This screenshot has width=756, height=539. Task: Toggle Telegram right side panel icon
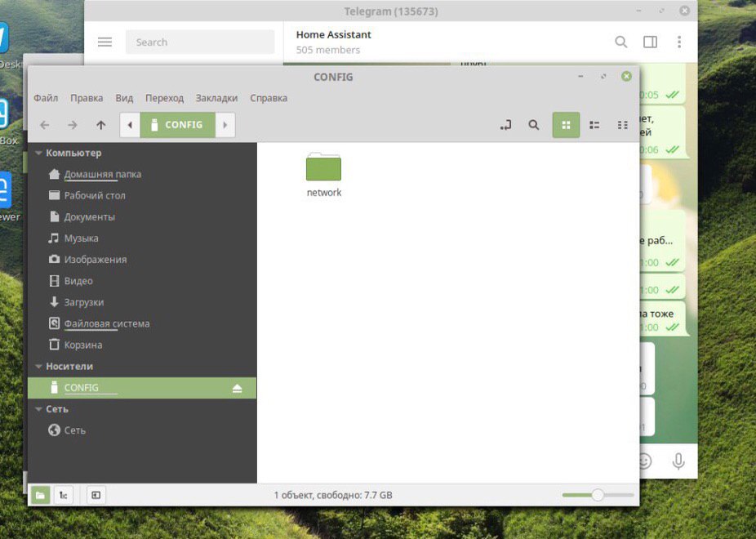tap(650, 42)
